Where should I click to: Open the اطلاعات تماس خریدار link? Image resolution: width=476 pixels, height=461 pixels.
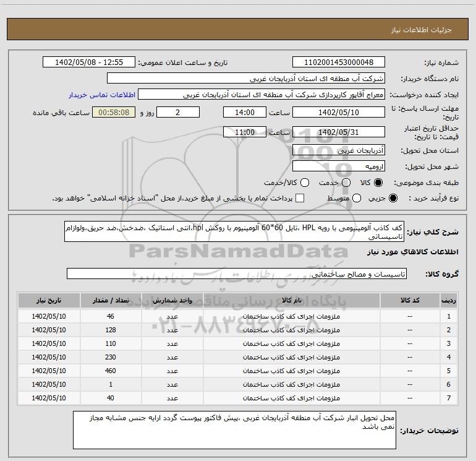pyautogui.click(x=102, y=95)
